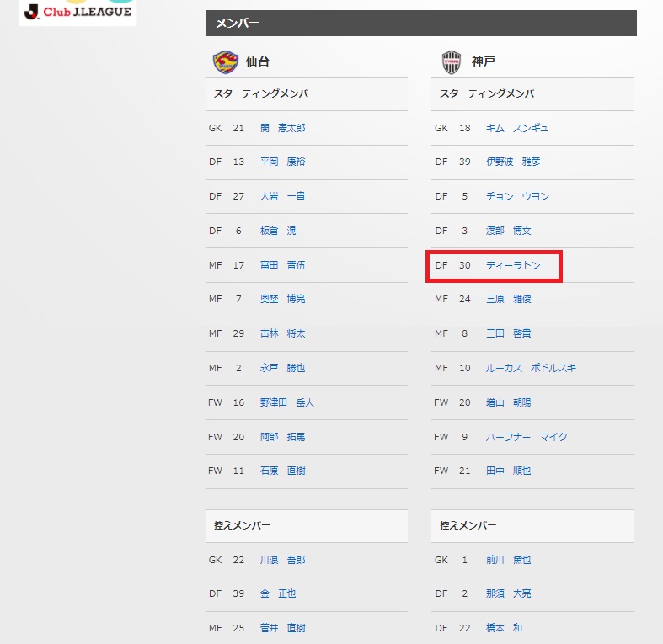Open Sendai FW 阿部 拓馬 player page
Screen dimensions: 663x644
coord(282,437)
